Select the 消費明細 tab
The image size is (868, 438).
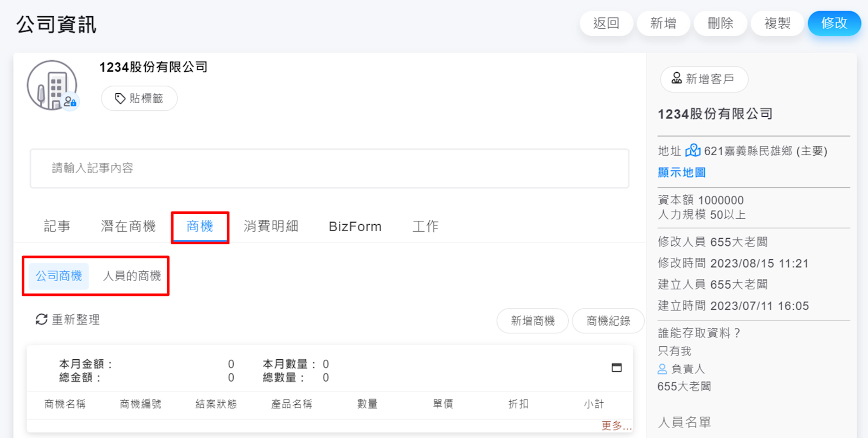click(271, 226)
